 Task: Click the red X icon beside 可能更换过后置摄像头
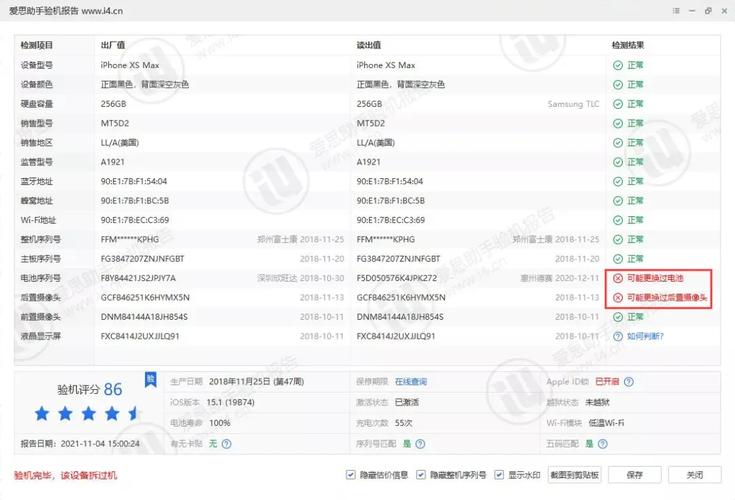click(618, 298)
